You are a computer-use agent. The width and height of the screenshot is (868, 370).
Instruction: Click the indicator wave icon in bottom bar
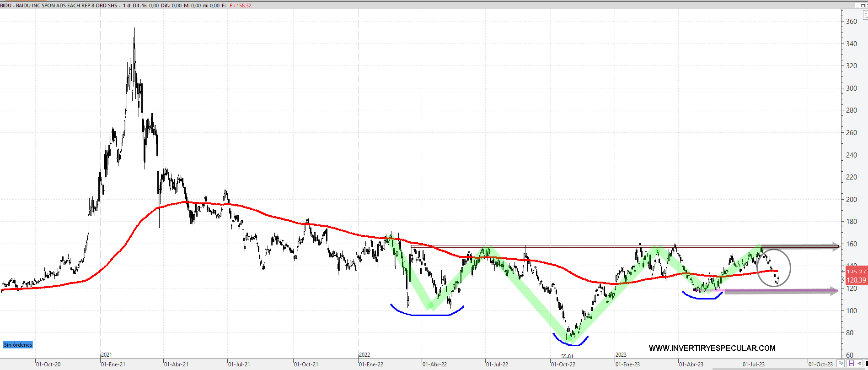tap(841, 364)
